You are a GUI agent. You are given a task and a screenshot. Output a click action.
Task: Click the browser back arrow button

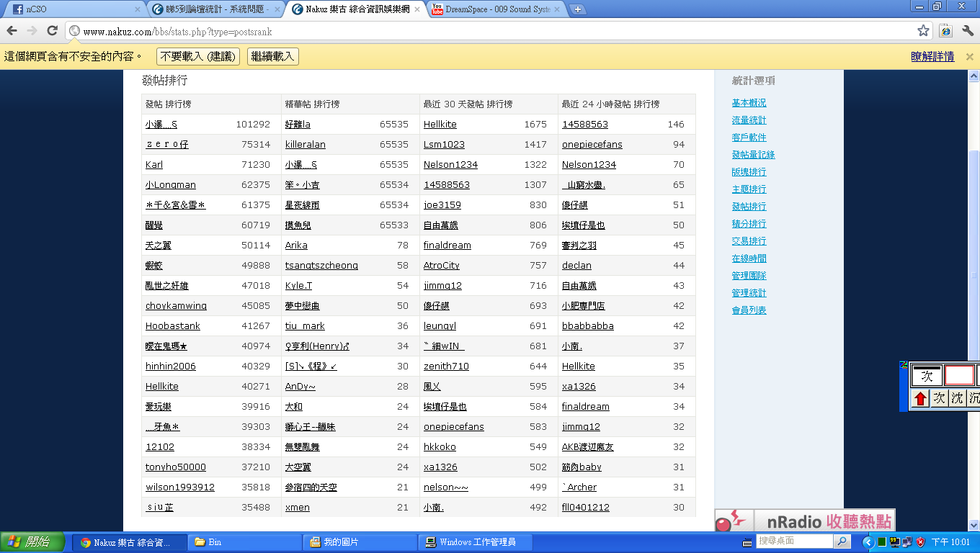[12, 31]
